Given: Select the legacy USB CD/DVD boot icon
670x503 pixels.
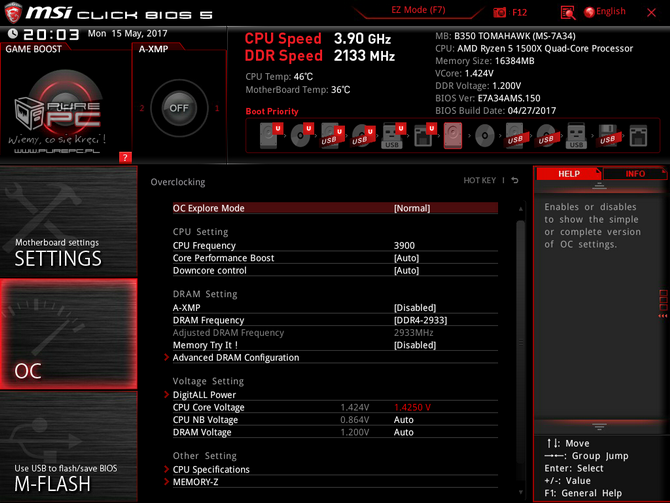Looking at the screenshot, I should coord(546,135).
